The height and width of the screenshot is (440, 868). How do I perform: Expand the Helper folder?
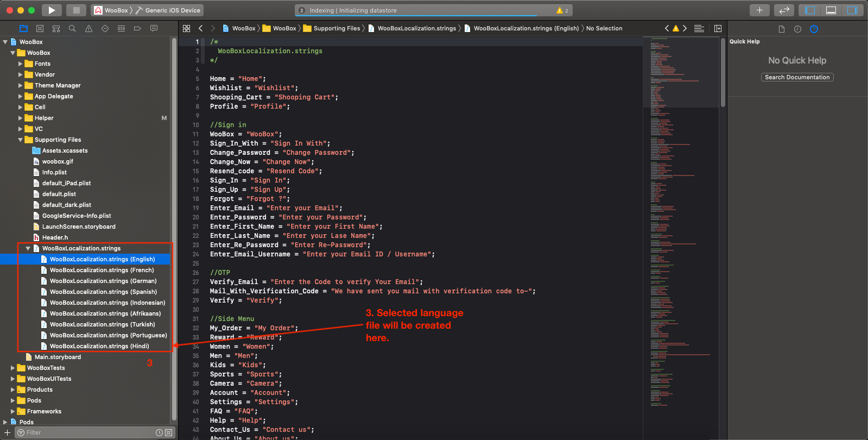(x=20, y=118)
